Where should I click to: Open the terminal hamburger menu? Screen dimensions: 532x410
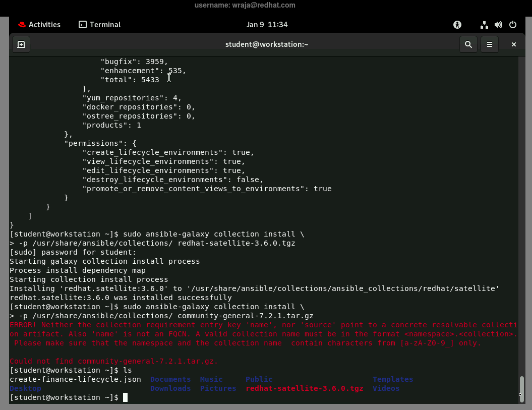pos(489,44)
